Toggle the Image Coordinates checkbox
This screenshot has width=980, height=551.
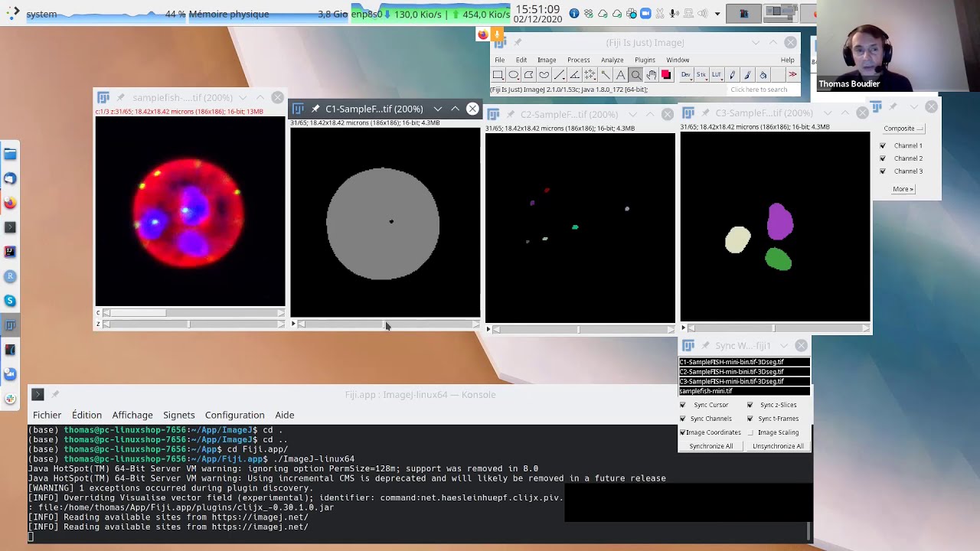(683, 432)
